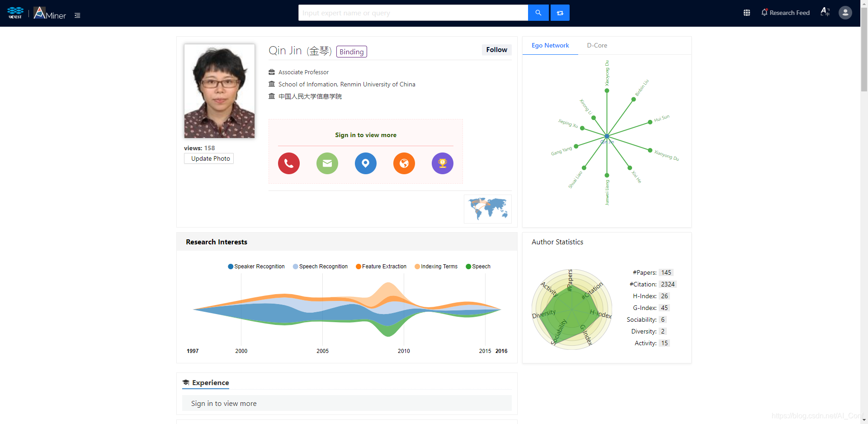Click the Binding button

pos(352,52)
